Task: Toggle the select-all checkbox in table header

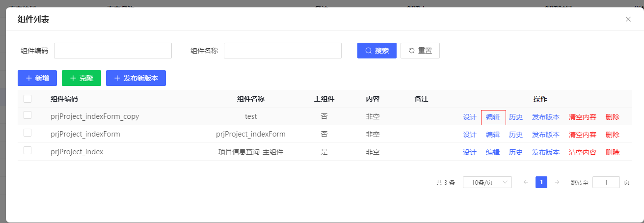Action: pyautogui.click(x=27, y=99)
